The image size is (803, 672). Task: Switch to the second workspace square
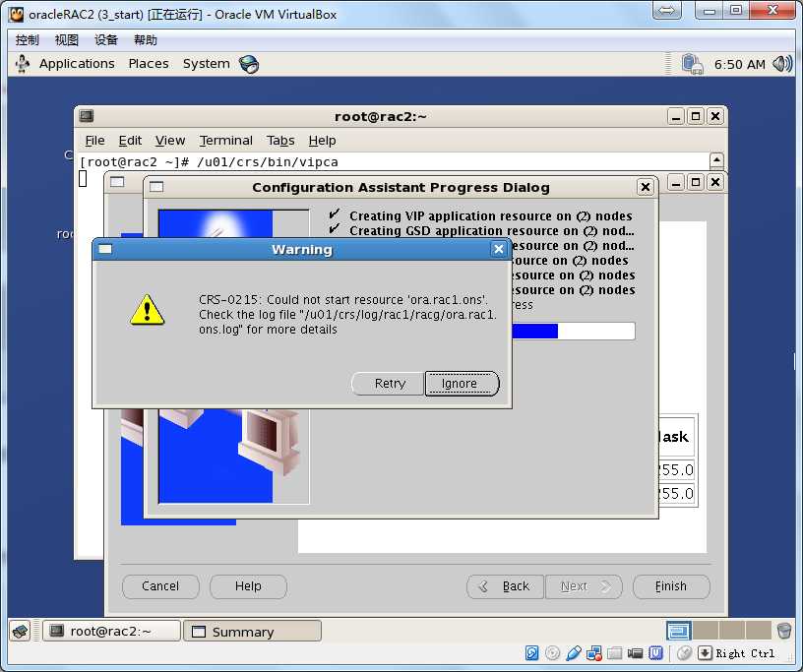[x=706, y=631]
